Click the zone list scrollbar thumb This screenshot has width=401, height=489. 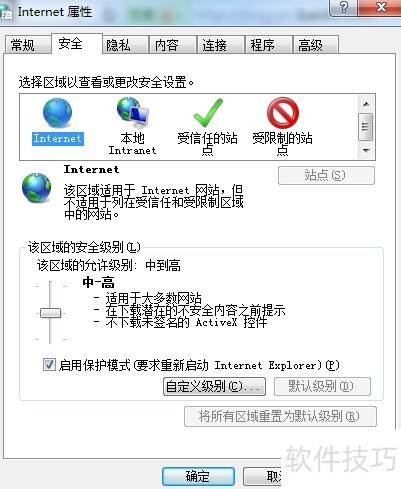[366, 127]
